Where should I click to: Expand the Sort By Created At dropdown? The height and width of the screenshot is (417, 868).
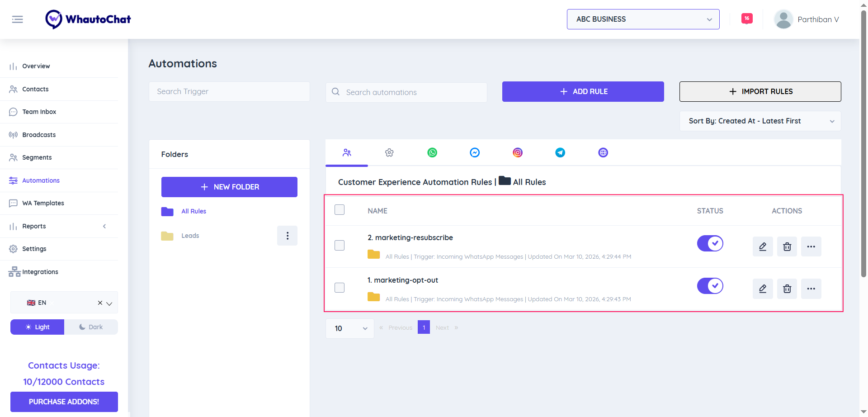point(760,121)
